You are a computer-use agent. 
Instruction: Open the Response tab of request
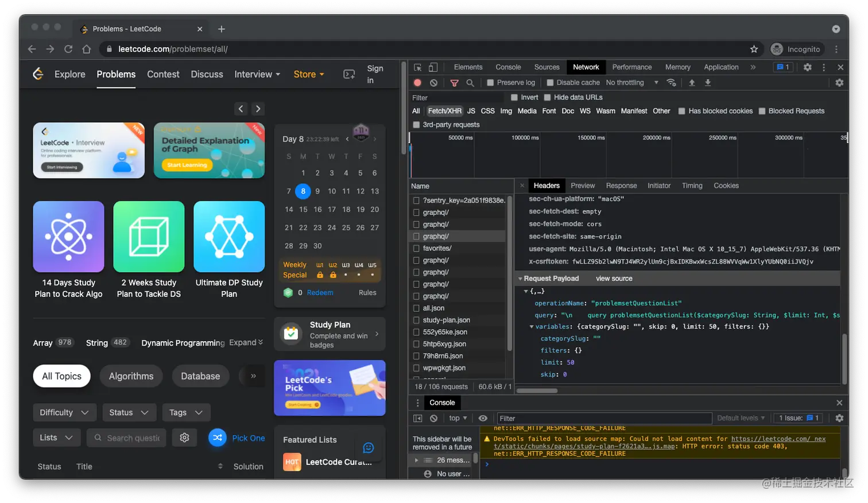point(621,186)
